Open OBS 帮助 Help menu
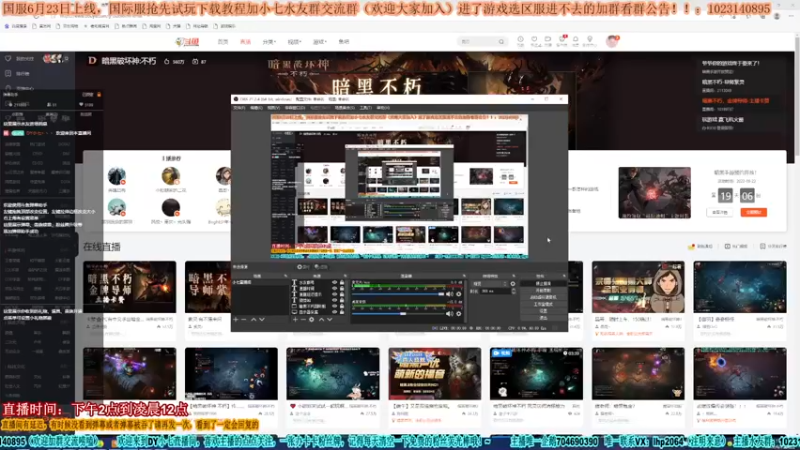Screen dimensions: 800x450 tap(383, 108)
